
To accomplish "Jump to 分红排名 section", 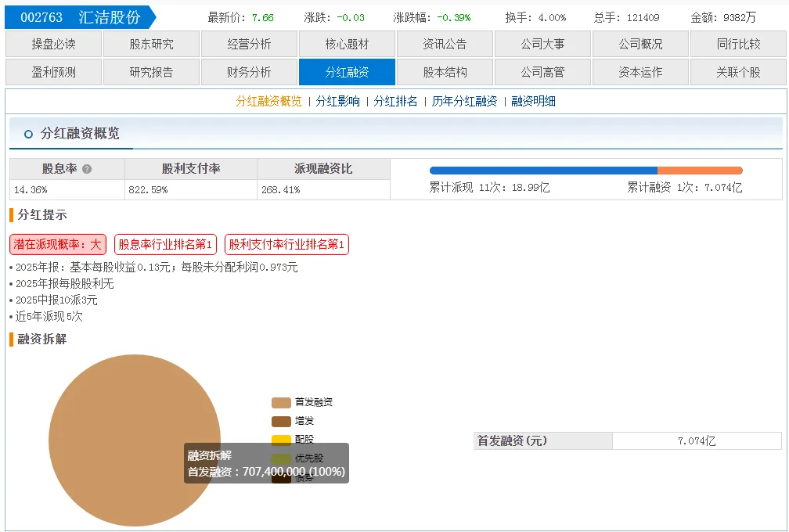I will tap(395, 101).
